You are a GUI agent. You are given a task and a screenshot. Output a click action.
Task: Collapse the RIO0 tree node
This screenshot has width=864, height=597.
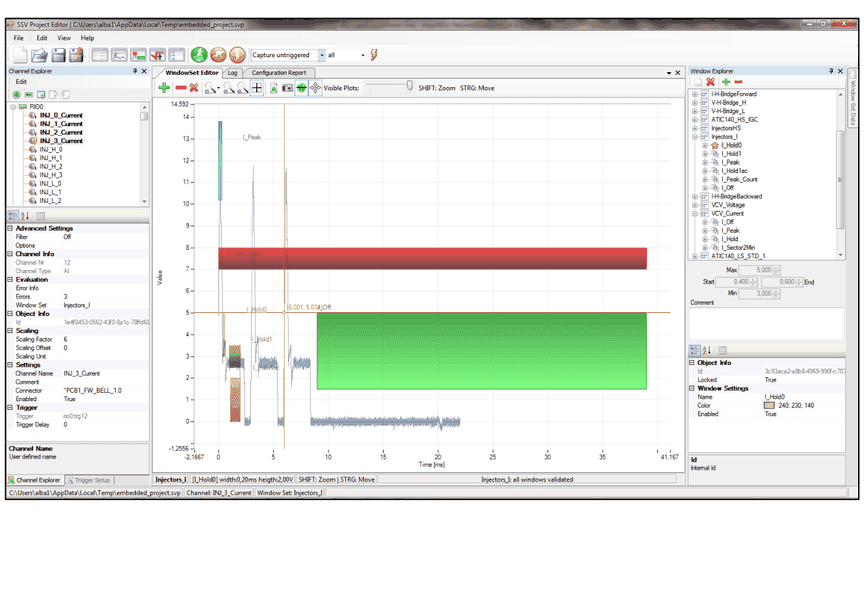[13, 106]
